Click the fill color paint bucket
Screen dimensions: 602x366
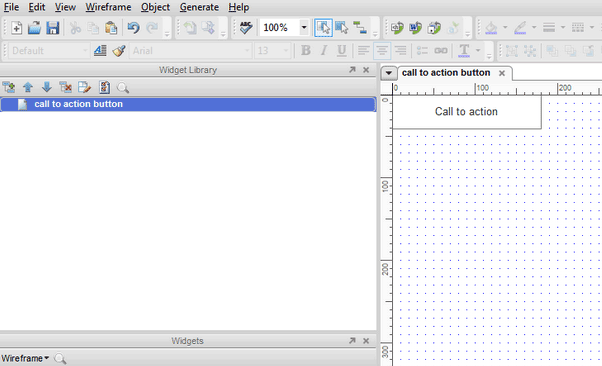tap(491, 28)
